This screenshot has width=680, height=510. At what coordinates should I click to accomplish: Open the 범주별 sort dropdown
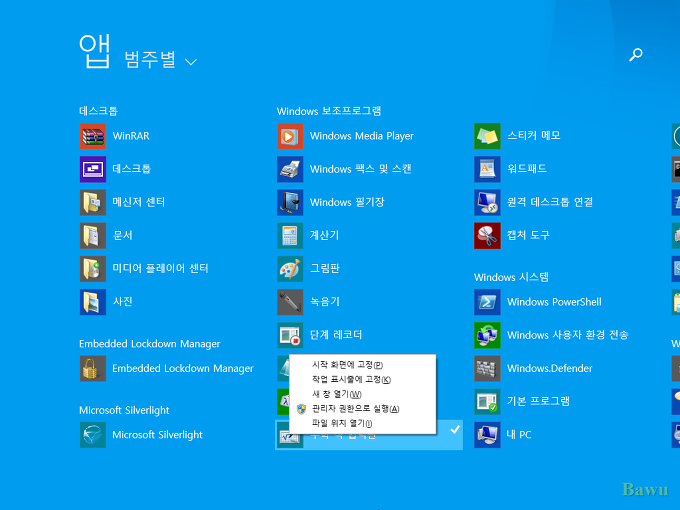point(160,60)
